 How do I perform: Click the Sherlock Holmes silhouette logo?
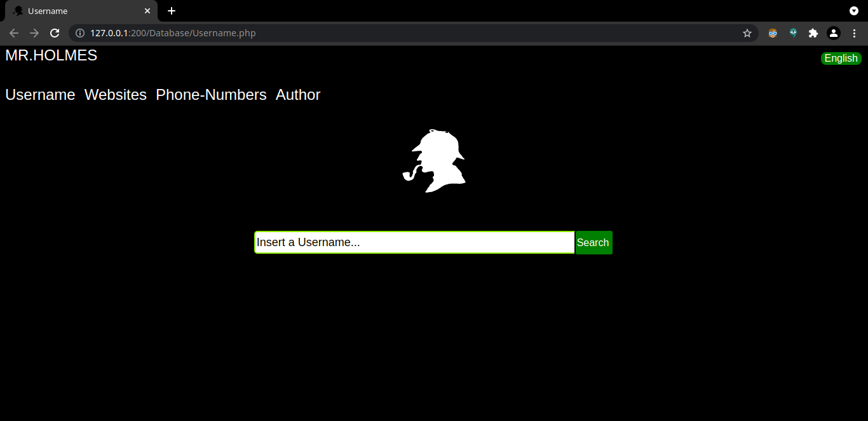434,160
